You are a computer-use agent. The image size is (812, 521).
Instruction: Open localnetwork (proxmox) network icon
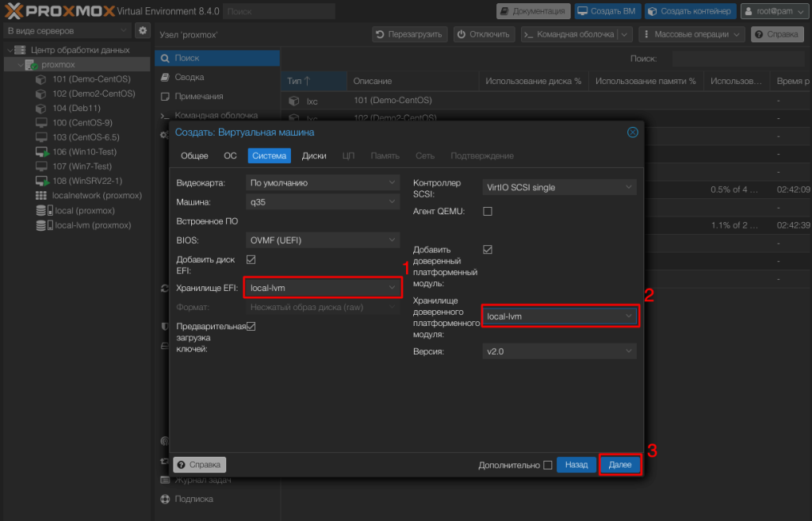[41, 196]
